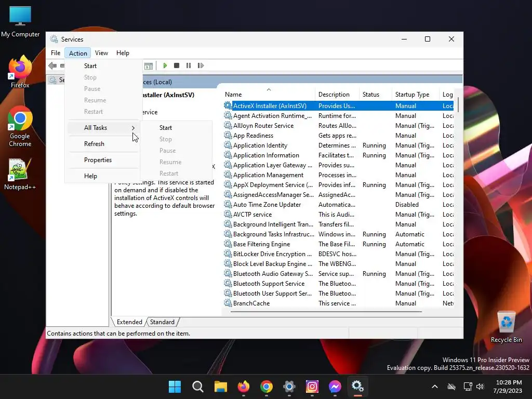Click the gear icon beside Auto Time Zone Updater
Viewport: 532px width, 399px height.
click(228, 205)
